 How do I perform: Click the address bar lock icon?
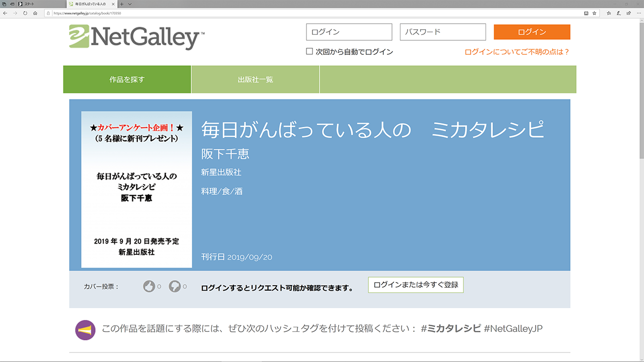click(48, 13)
